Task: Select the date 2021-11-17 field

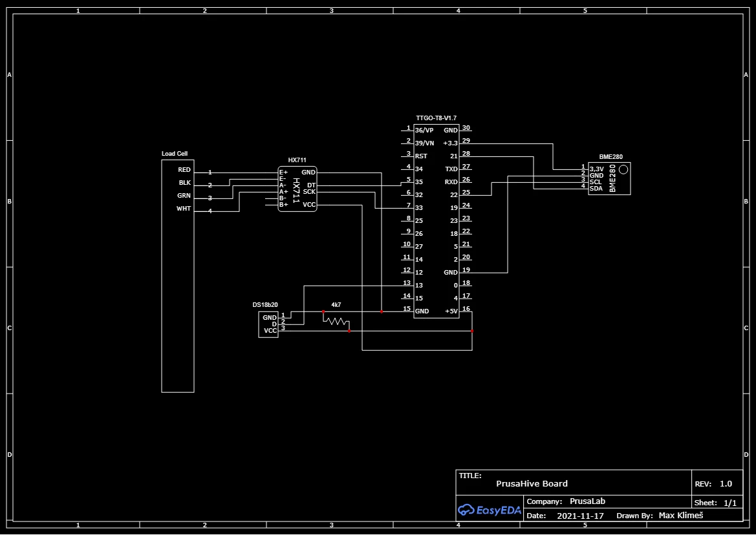Action: pyautogui.click(x=581, y=516)
